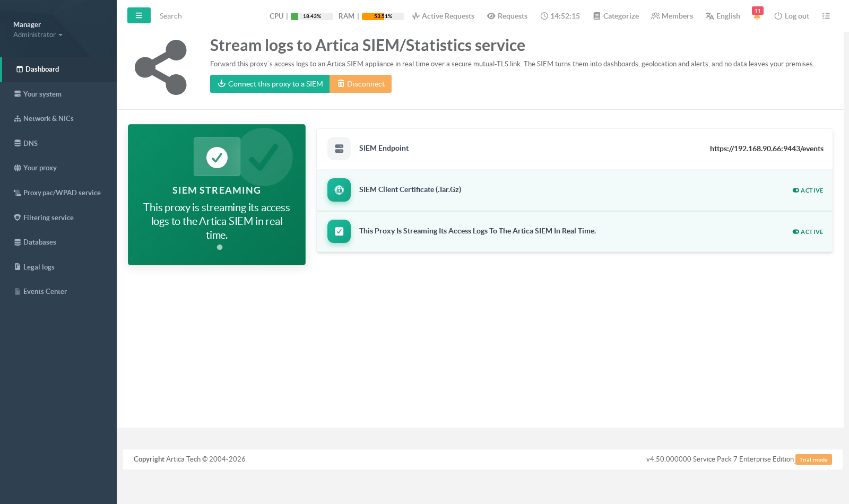Image resolution: width=849 pixels, height=504 pixels.
Task: Click the language translate icon
Action: coord(709,16)
